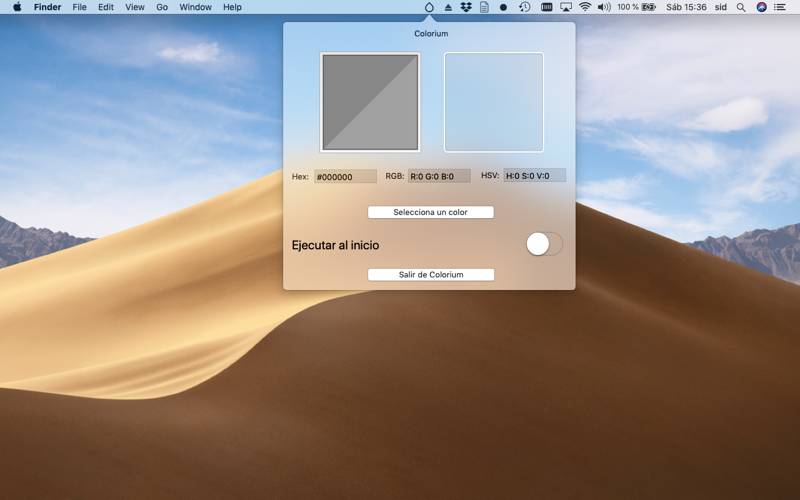Viewport: 800px width, 500px height.
Task: Open Notification Center list icon
Action: [x=781, y=7]
